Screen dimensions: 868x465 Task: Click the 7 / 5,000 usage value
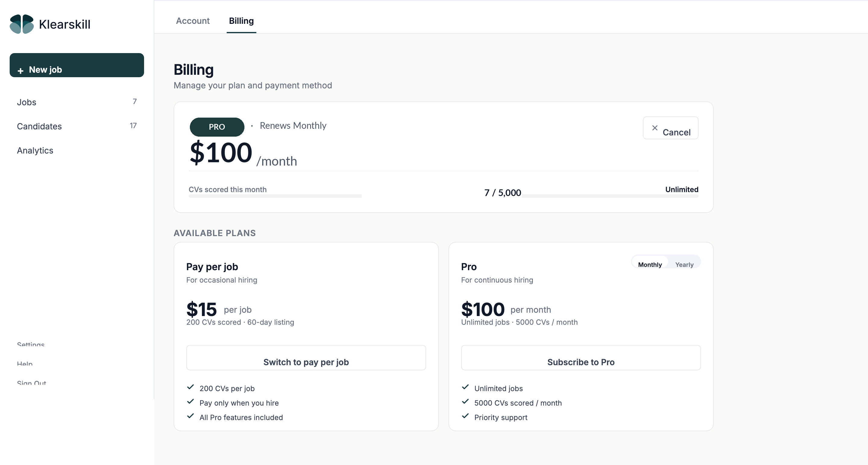(x=502, y=192)
